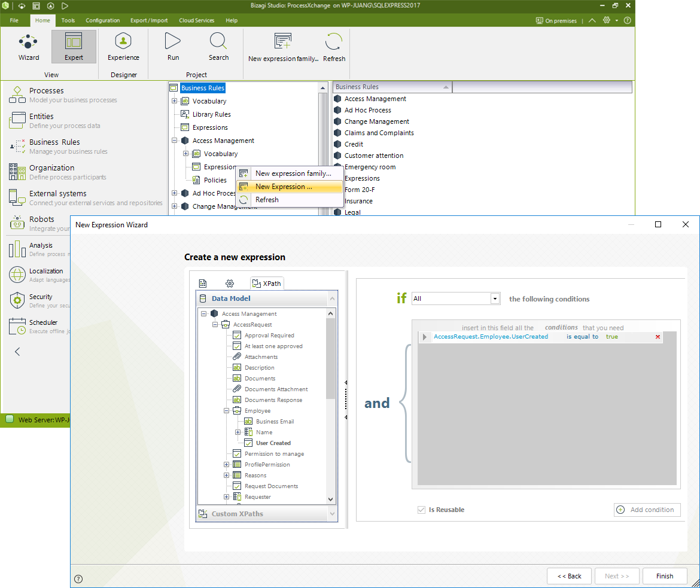Viewport: 700px width, 588px height.
Task: Expand Ad Hoc Process node in tree
Action: (x=175, y=193)
